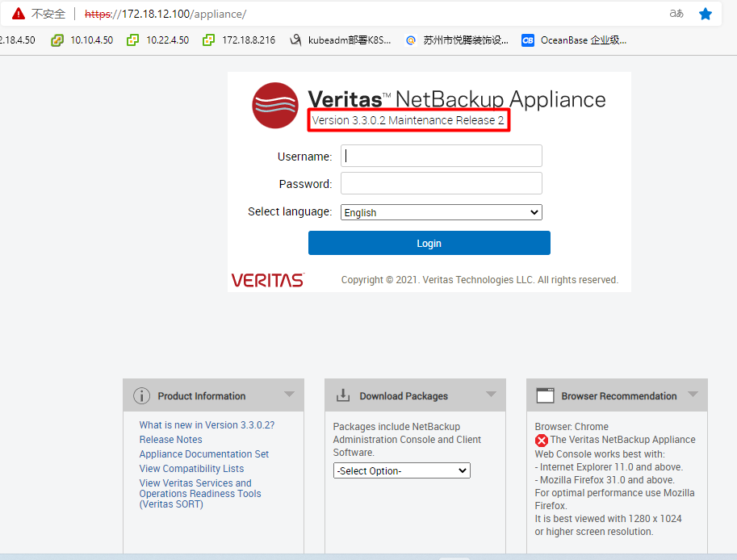The height and width of the screenshot is (560, 737).
Task: Click the translate page icon in address bar
Action: coord(676,14)
